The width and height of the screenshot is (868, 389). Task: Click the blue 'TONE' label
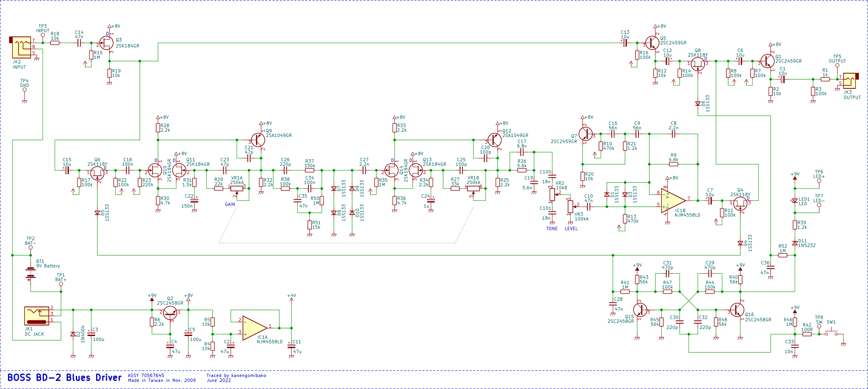552,229
